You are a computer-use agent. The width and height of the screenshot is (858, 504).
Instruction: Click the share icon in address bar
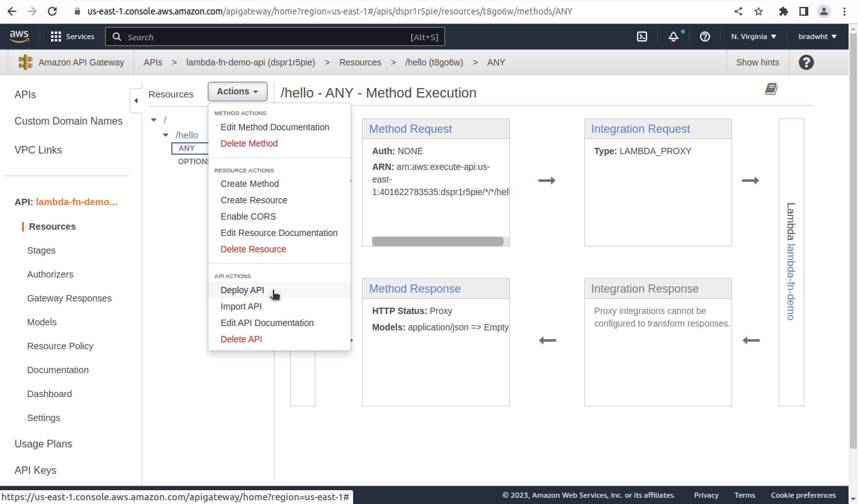738,12
